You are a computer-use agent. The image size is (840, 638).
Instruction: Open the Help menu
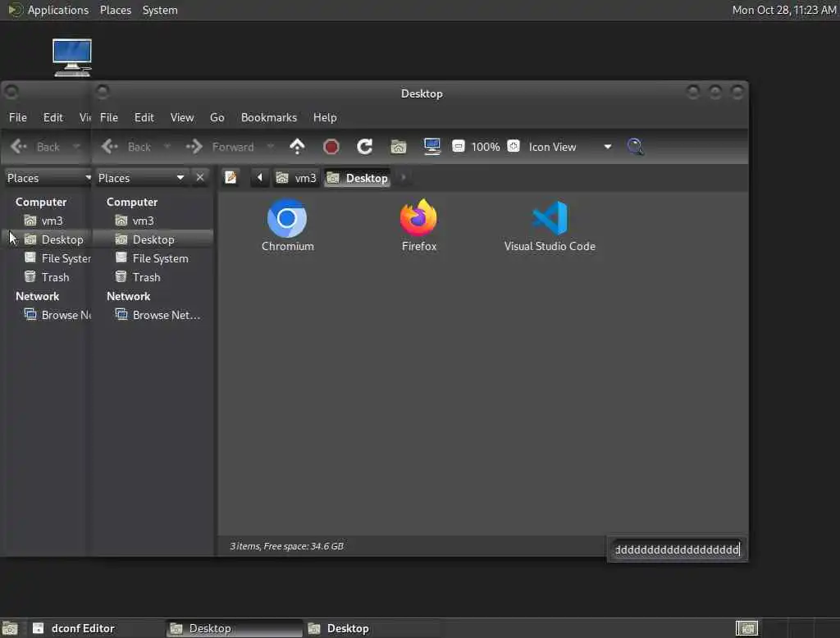(x=325, y=117)
